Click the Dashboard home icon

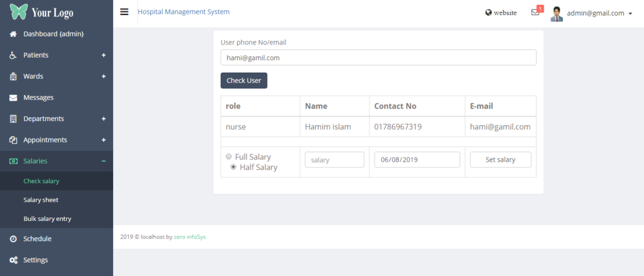13,34
